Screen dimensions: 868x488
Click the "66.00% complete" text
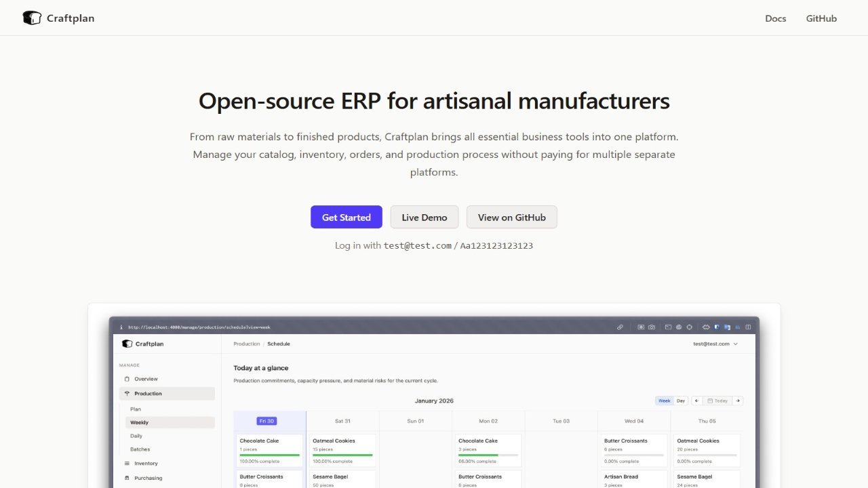pos(476,462)
